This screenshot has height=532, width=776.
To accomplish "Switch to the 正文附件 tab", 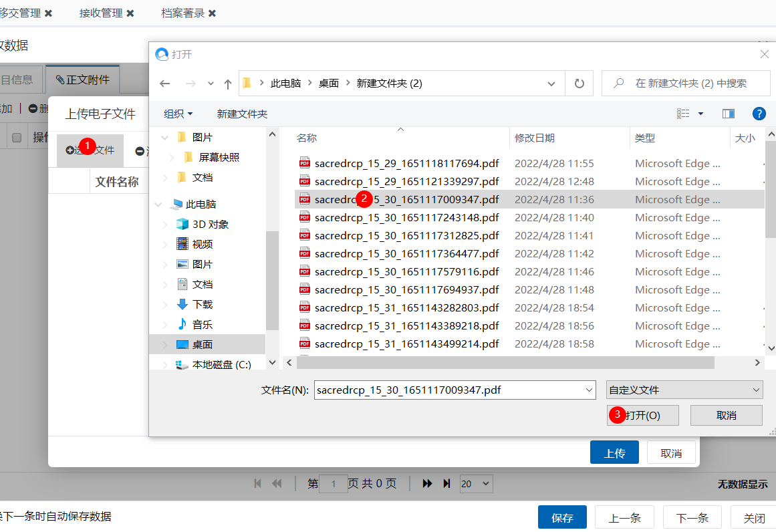I will (x=82, y=80).
